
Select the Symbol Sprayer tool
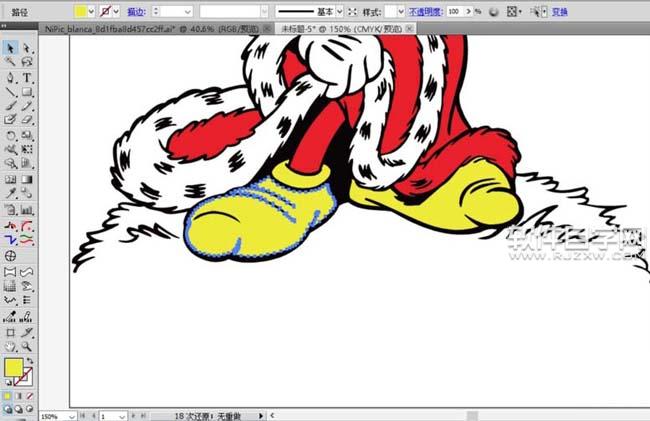[10, 210]
